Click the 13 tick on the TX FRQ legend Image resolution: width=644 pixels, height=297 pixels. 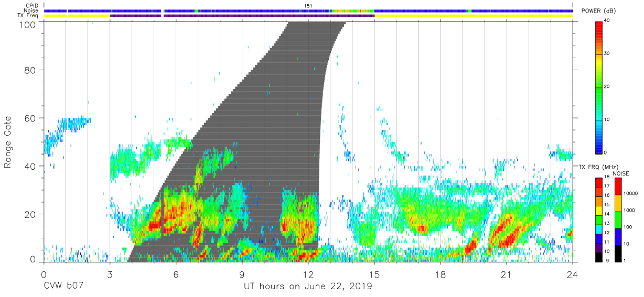tap(607, 224)
